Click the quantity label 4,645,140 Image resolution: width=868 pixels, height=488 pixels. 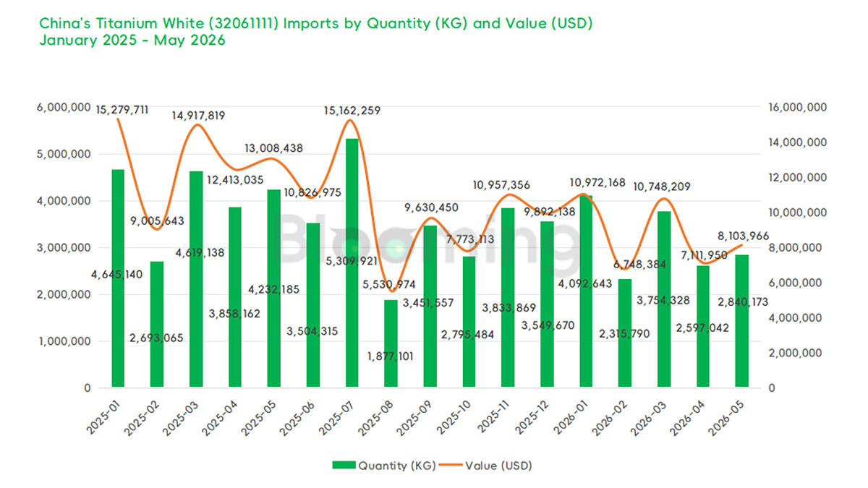click(x=116, y=274)
